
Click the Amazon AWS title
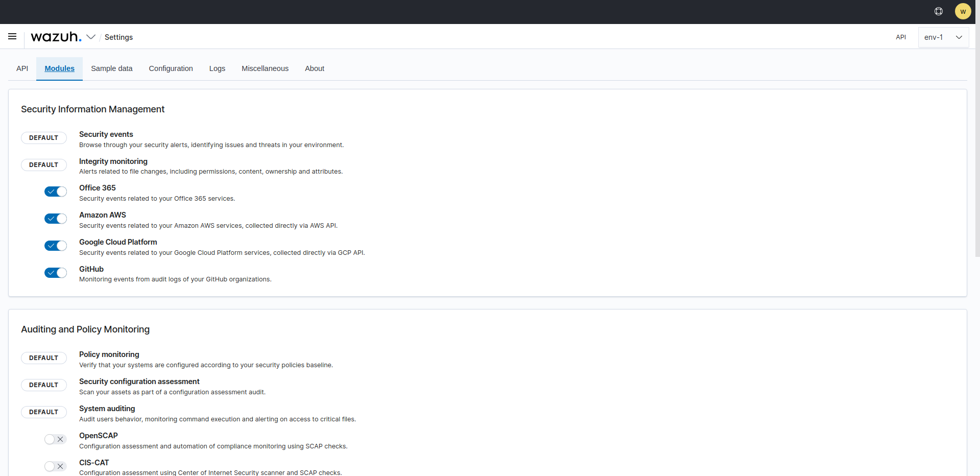103,215
